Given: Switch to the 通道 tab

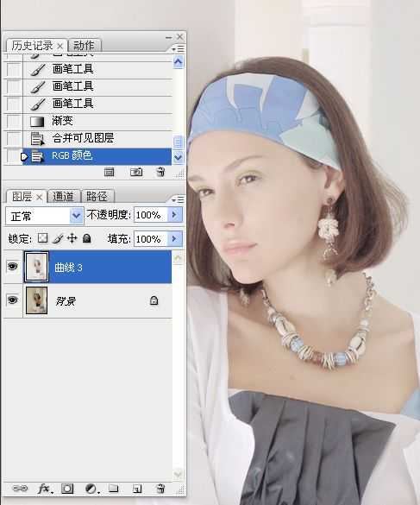Looking at the screenshot, I should coord(63,197).
